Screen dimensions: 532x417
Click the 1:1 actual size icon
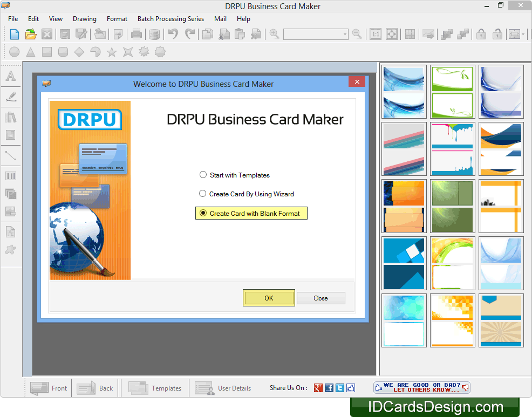[x=376, y=35]
